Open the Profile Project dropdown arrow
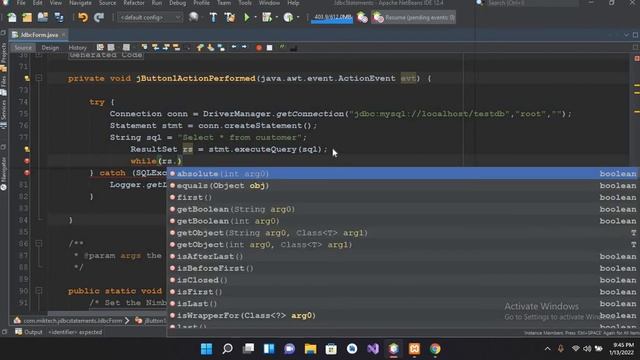 [x=298, y=18]
